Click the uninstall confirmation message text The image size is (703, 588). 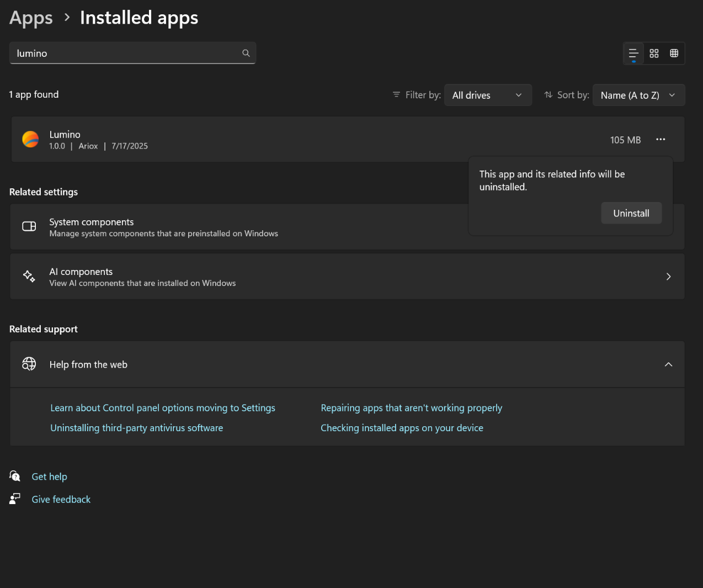552,181
